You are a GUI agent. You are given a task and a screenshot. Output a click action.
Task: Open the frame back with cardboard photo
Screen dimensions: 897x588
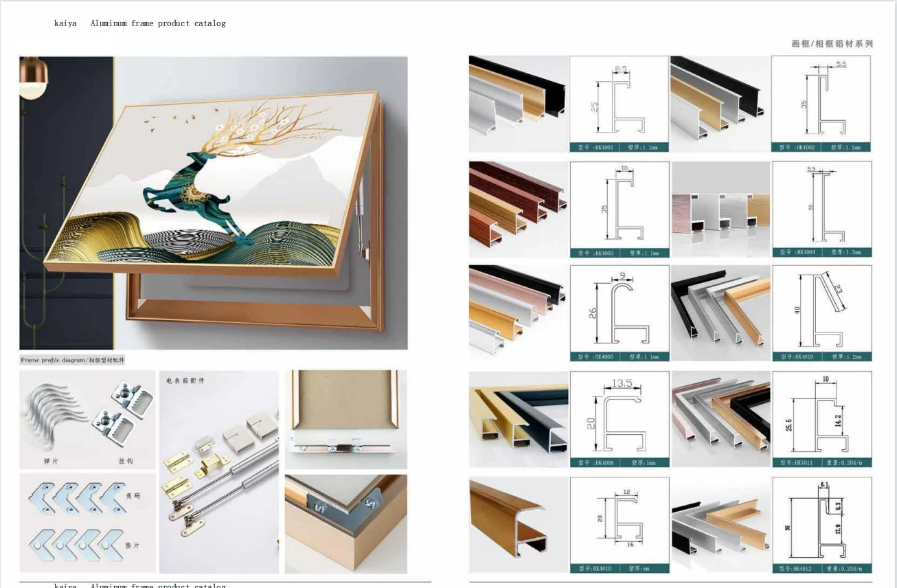coord(346,420)
